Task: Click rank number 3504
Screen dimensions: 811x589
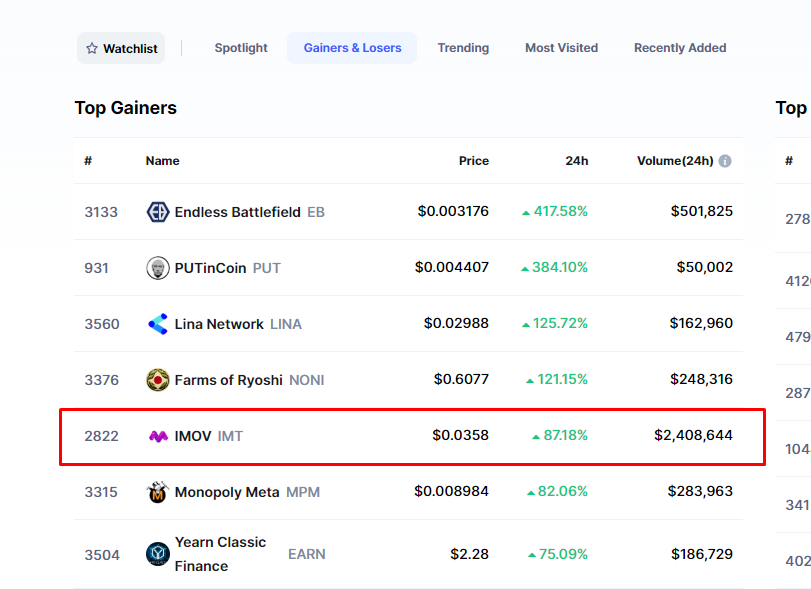Action: 102,555
